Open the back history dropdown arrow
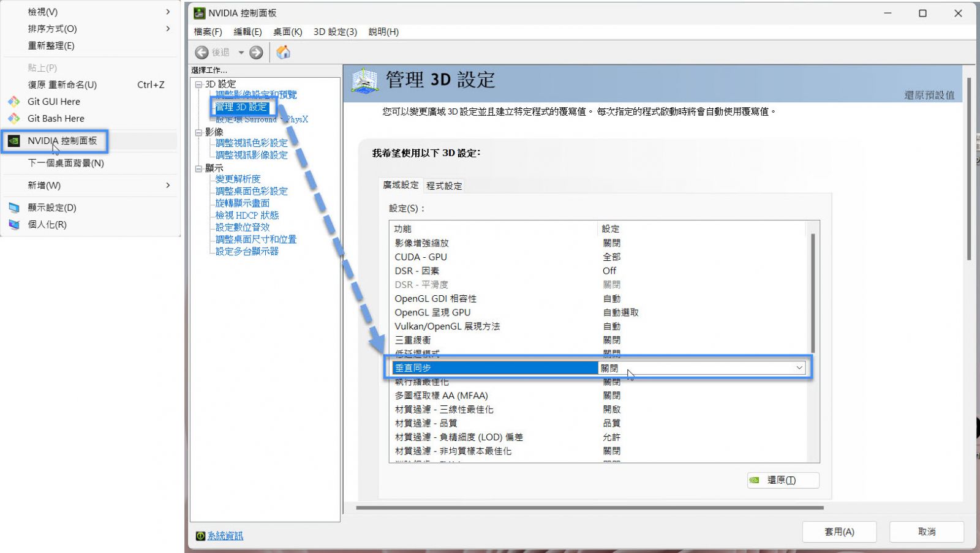Viewport: 980px width, 553px height. (241, 53)
